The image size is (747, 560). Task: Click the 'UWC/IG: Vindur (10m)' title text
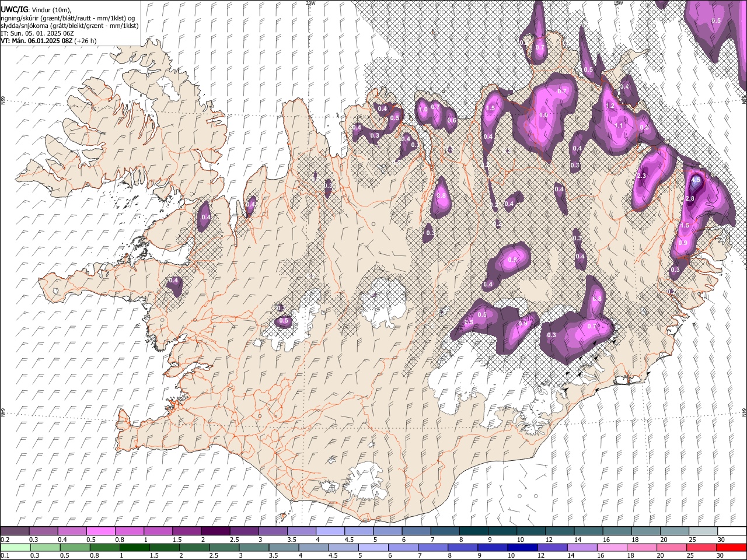[x=36, y=10]
